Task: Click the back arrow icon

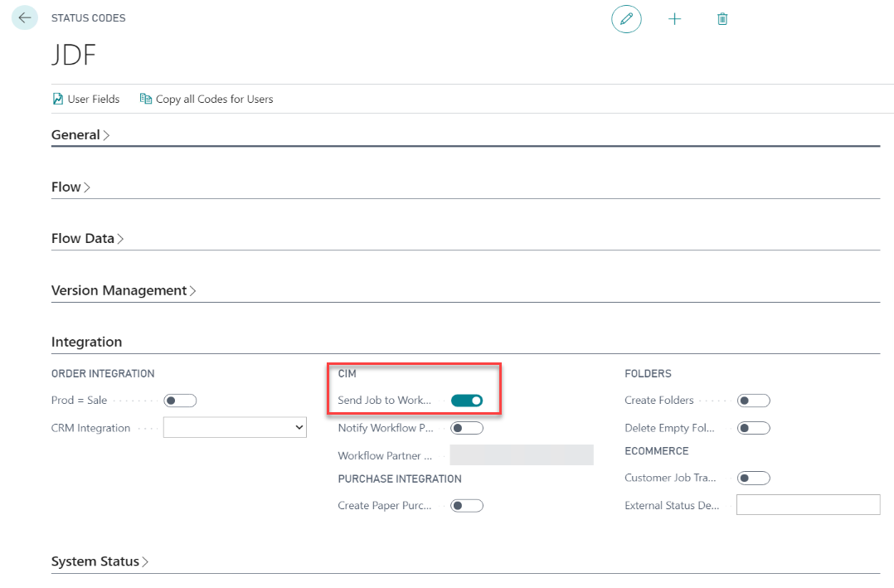Action: [24, 17]
